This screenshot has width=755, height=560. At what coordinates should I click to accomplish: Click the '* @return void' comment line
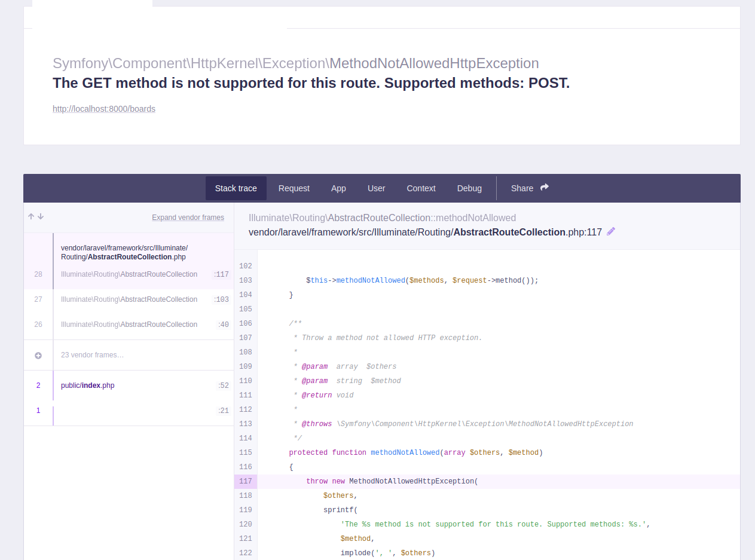[323, 395]
